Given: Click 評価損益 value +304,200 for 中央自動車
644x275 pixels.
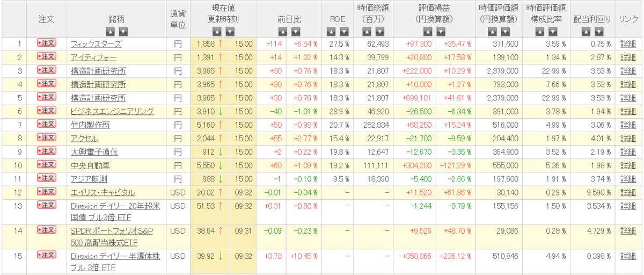Looking at the screenshot, I should (x=416, y=165).
